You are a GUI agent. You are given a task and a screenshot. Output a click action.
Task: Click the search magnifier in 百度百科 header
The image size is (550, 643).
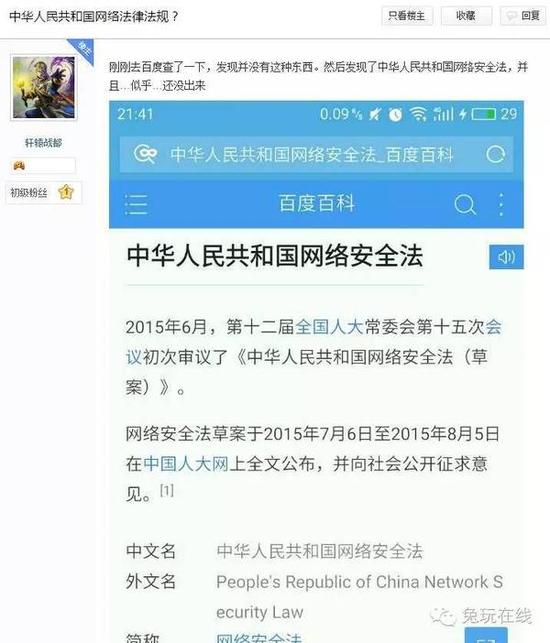point(465,204)
